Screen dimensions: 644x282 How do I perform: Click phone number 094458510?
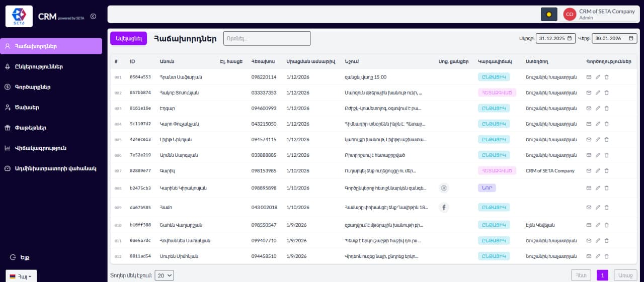(x=264, y=256)
